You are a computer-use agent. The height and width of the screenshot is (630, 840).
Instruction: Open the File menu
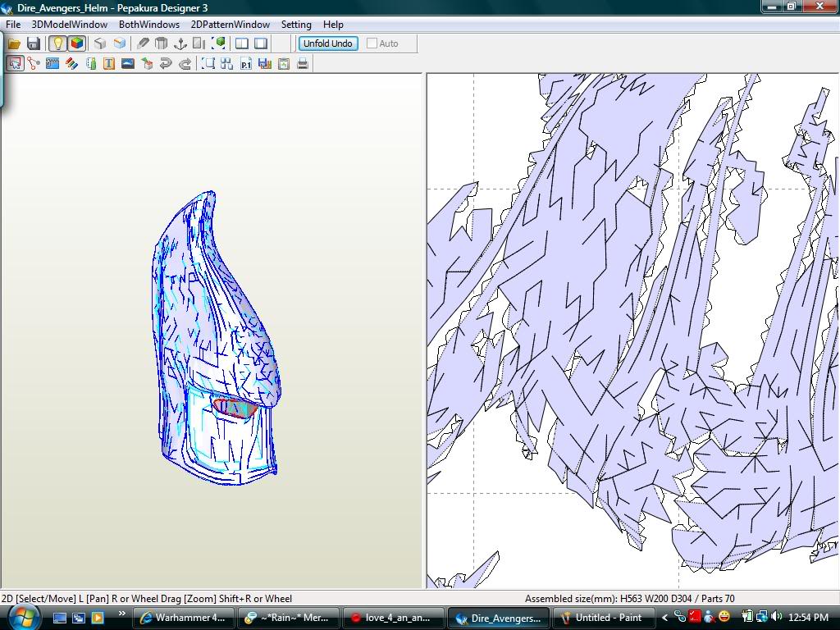click(13, 24)
